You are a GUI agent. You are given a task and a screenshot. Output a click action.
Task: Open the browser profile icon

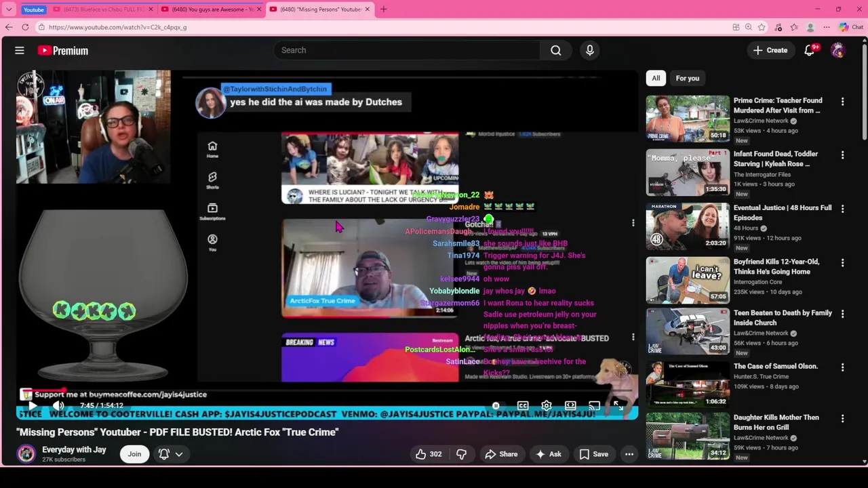[x=810, y=27]
